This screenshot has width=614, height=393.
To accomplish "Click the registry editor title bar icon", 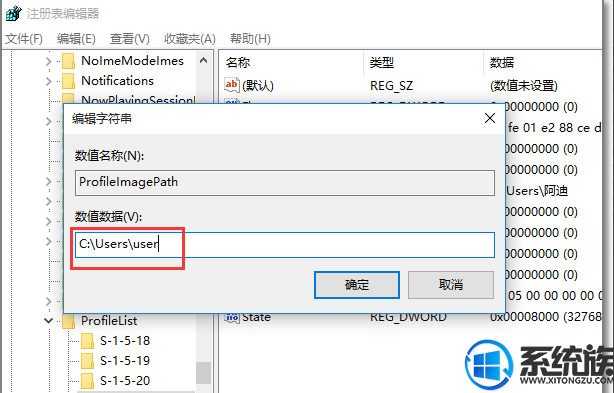I will point(14,13).
